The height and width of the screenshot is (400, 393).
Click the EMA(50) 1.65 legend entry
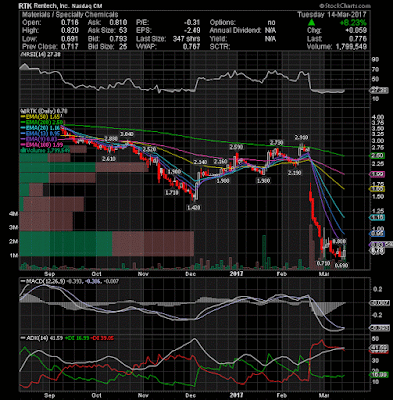41,117
